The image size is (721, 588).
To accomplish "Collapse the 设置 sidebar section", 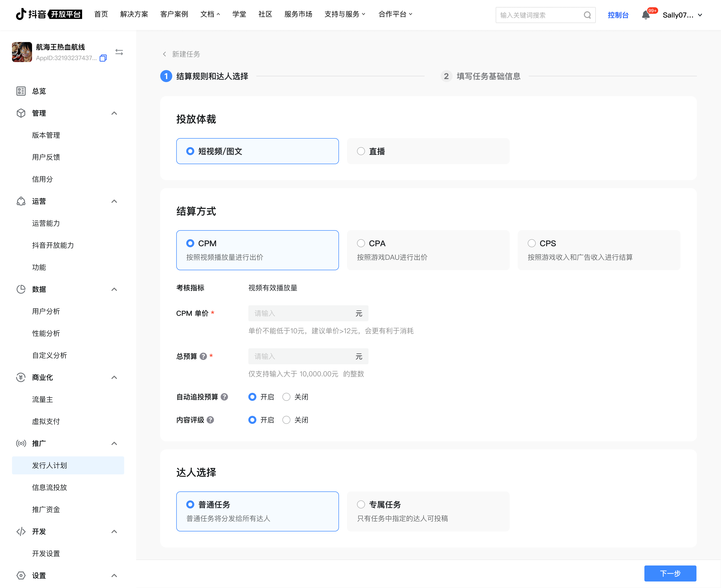I will [114, 575].
